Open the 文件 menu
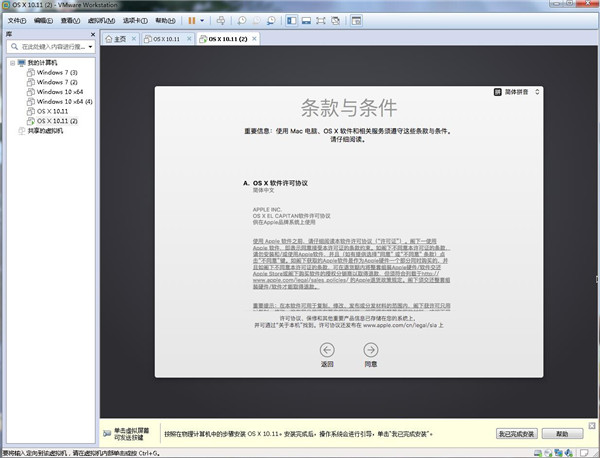Viewport: 600px width, 458px height. coord(17,21)
